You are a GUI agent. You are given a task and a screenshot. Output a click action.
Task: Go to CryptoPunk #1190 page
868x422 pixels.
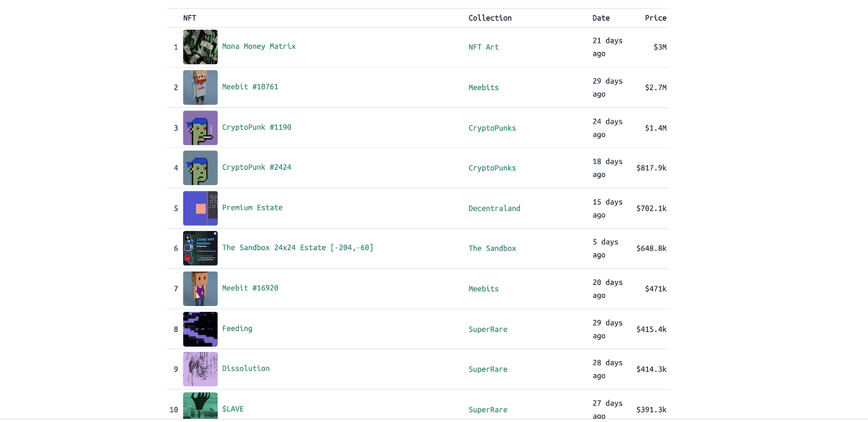(257, 127)
